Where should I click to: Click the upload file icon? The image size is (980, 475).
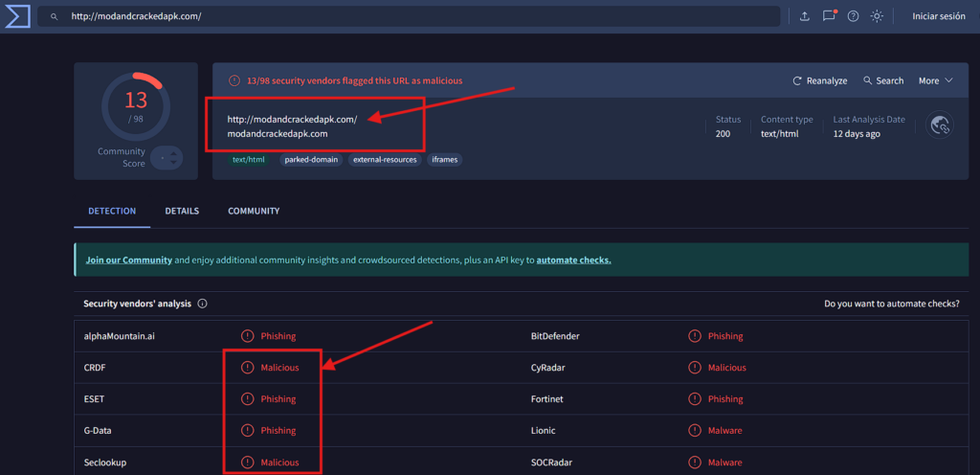(804, 16)
